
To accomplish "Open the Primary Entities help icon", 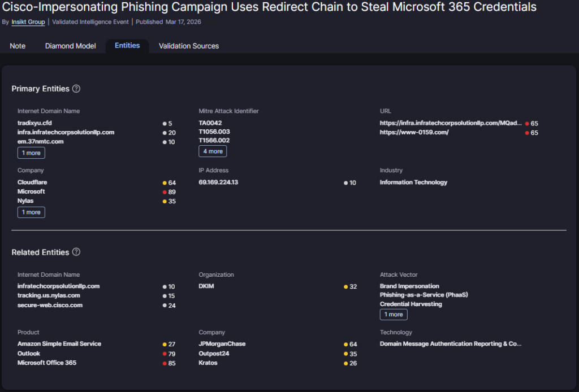I will tap(76, 89).
